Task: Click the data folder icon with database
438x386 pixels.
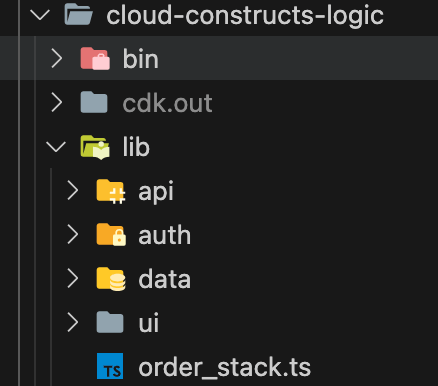Action: pyautogui.click(x=111, y=279)
